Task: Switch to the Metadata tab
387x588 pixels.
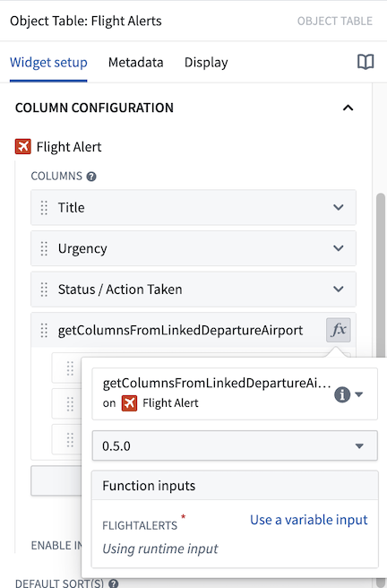Action: [x=135, y=62]
